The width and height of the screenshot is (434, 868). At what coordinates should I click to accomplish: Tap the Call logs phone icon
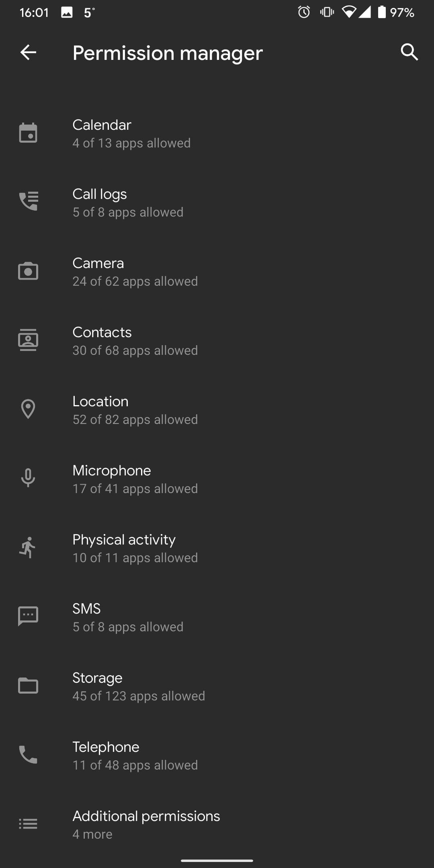click(x=28, y=201)
